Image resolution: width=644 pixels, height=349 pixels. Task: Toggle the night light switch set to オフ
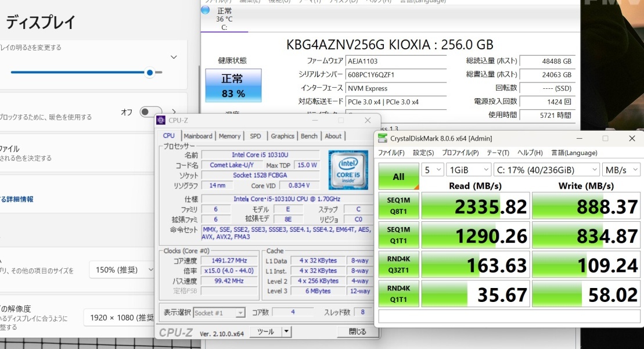(150, 111)
